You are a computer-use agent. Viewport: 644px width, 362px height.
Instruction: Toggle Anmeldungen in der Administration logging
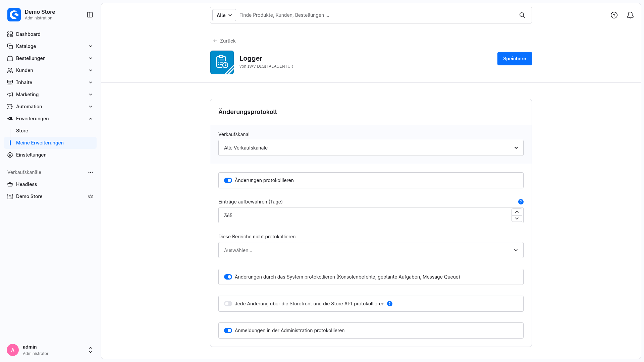tap(228, 330)
